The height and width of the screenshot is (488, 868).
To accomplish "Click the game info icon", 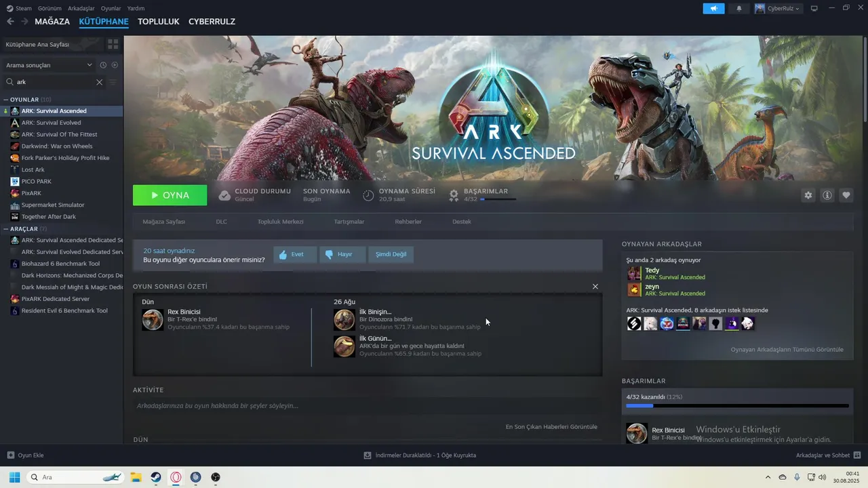I will pyautogui.click(x=827, y=195).
